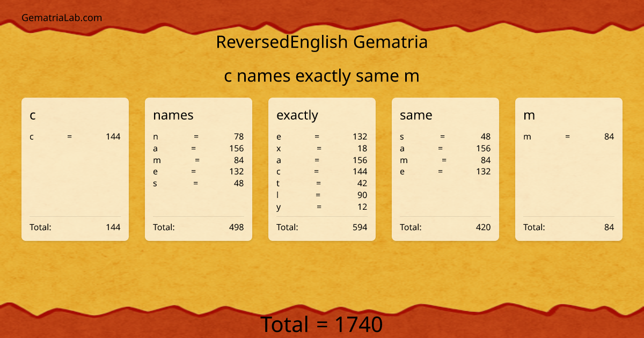Select the phrase 'c names exactly same m'
The width and height of the screenshot is (644, 338).
coord(321,76)
